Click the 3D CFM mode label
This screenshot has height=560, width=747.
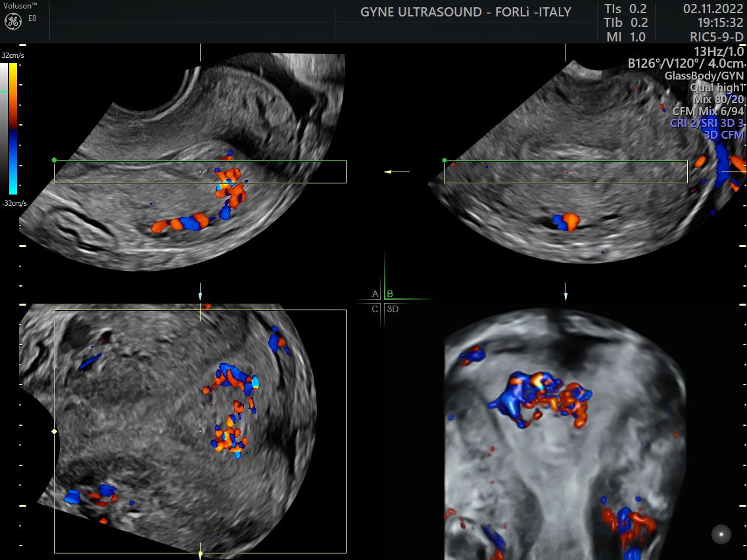point(723,135)
